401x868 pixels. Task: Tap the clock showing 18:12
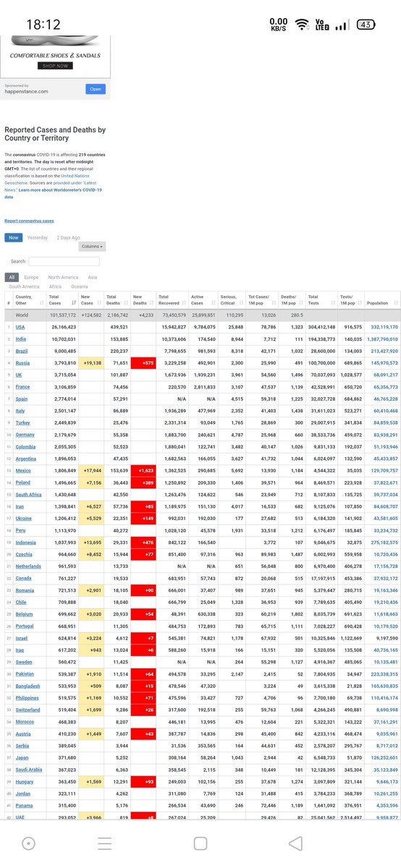pyautogui.click(x=43, y=25)
